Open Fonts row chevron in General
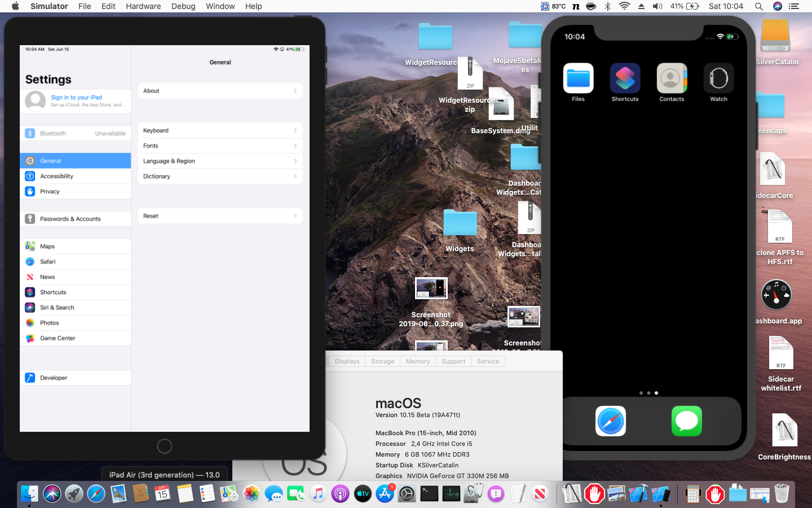The width and height of the screenshot is (812, 508). coord(295,146)
